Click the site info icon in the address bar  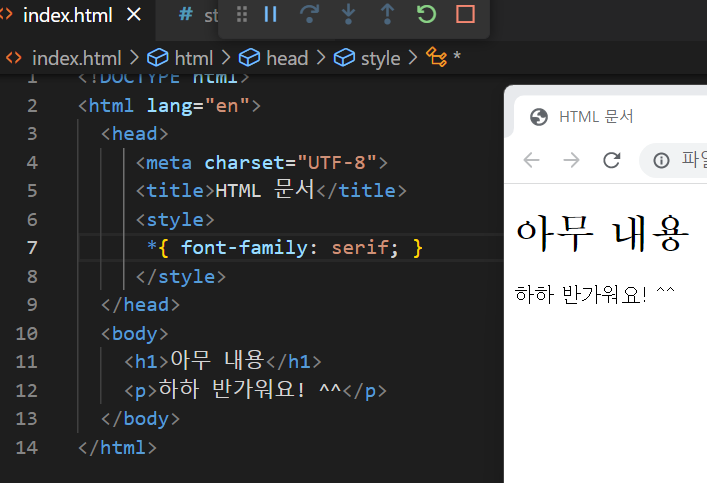pos(661,160)
